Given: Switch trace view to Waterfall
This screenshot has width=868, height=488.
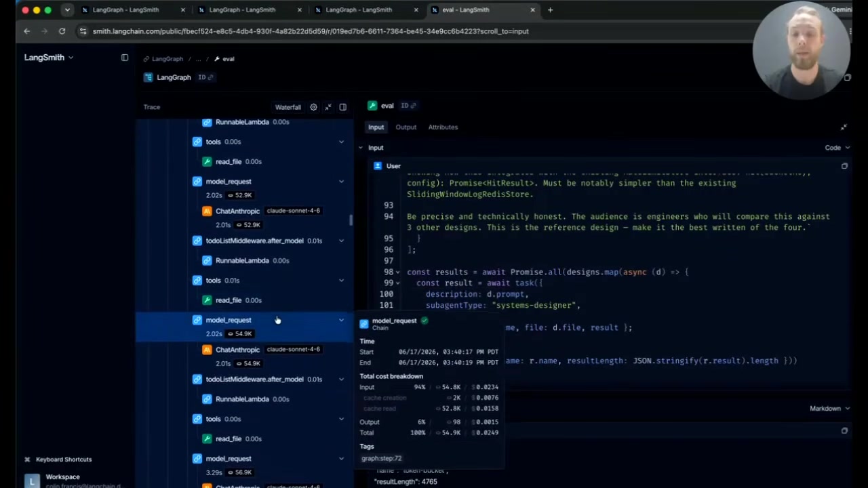Looking at the screenshot, I should [x=288, y=107].
